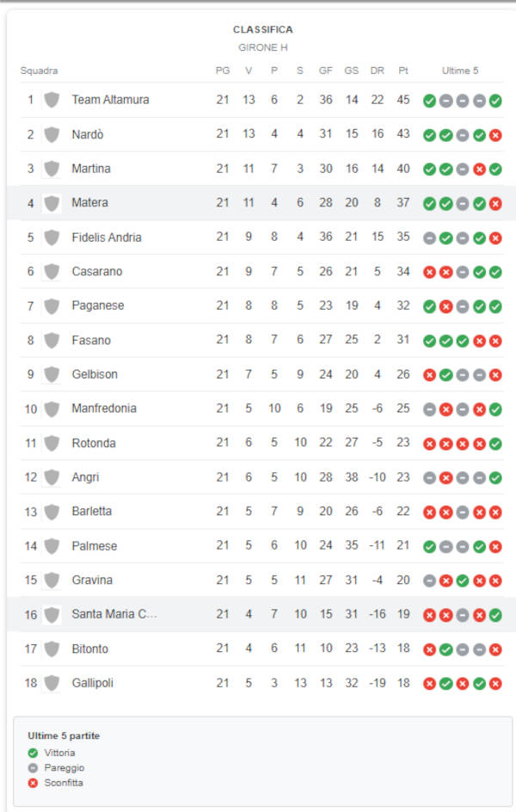Click Gallipoli's shield crest icon
516x812 pixels.
tap(52, 683)
